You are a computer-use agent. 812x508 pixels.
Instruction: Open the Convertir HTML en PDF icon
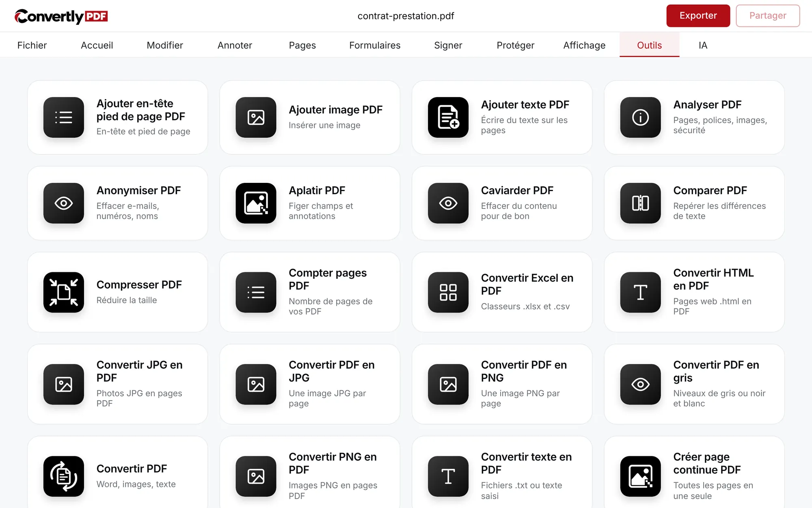click(x=640, y=292)
